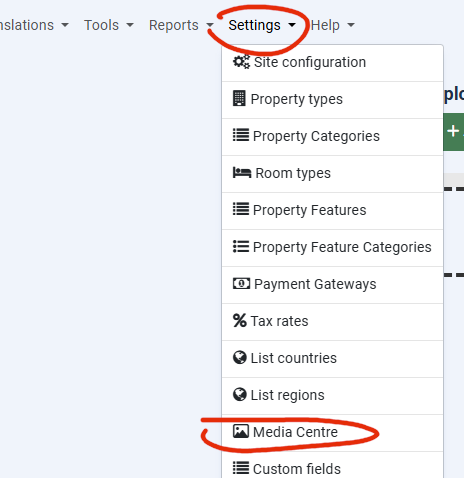Click the List regions globe icon
464x478 pixels.
(239, 395)
